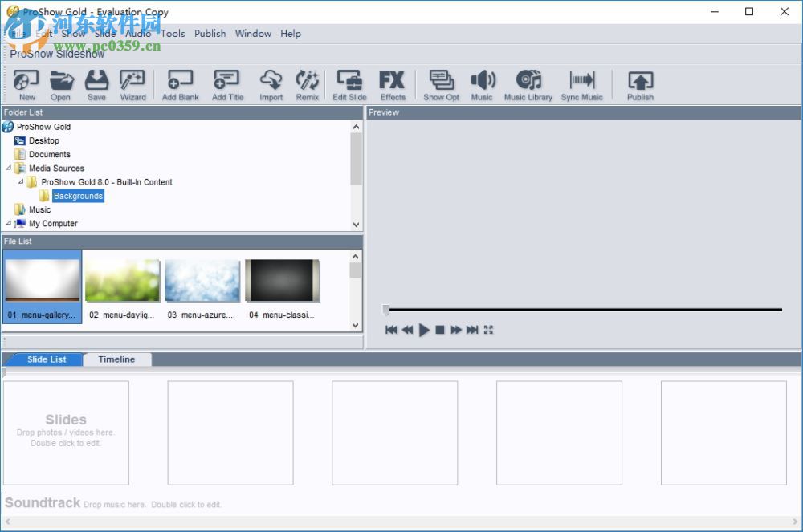Click the Sync Music icon
Screen dimensions: 803x532
point(582,84)
